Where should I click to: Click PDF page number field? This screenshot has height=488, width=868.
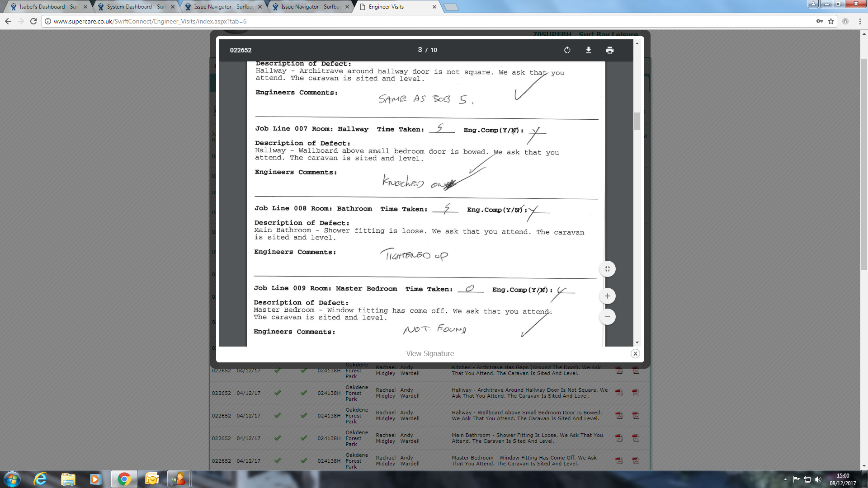point(420,50)
